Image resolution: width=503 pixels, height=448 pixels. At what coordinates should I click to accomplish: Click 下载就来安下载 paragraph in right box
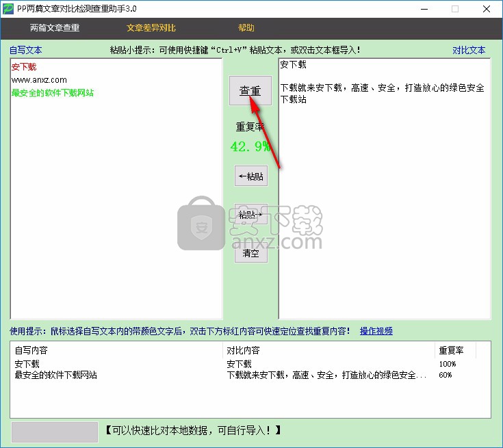[382, 93]
